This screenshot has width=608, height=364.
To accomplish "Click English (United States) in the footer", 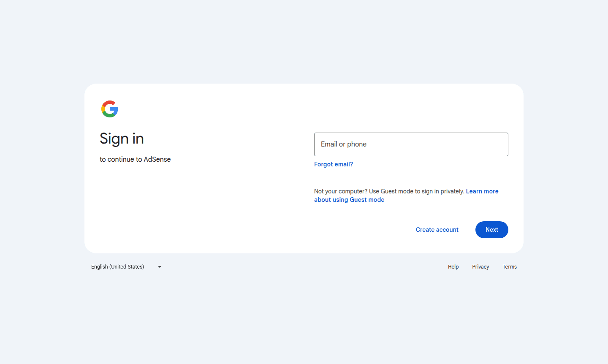I will pos(117,266).
